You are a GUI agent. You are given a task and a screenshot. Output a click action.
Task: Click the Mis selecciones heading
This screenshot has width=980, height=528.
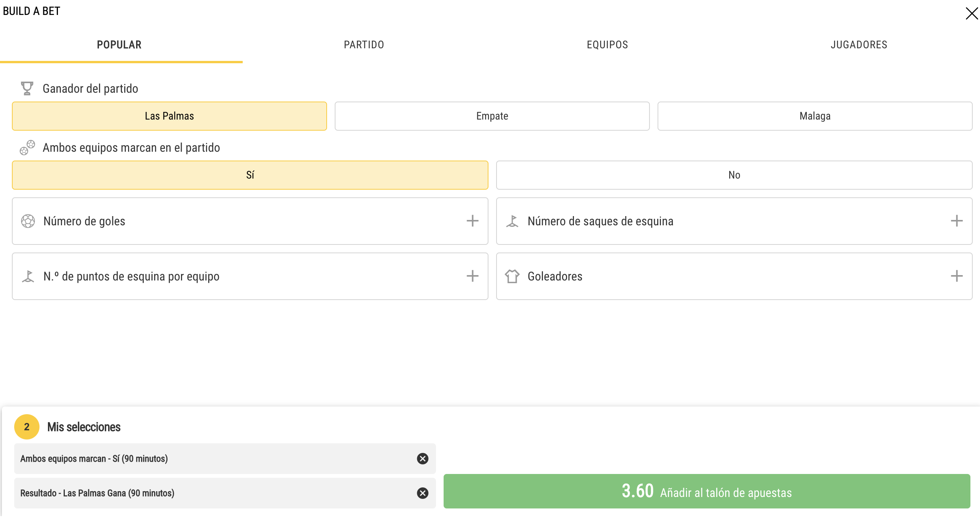(x=84, y=427)
